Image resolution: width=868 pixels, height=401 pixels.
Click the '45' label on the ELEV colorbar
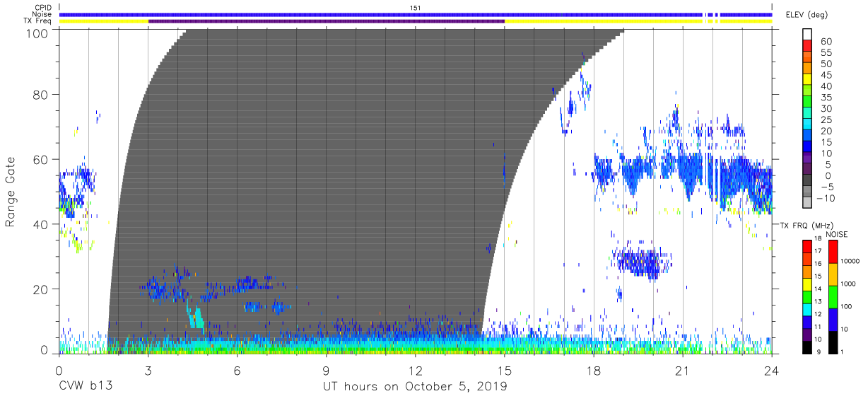(826, 76)
